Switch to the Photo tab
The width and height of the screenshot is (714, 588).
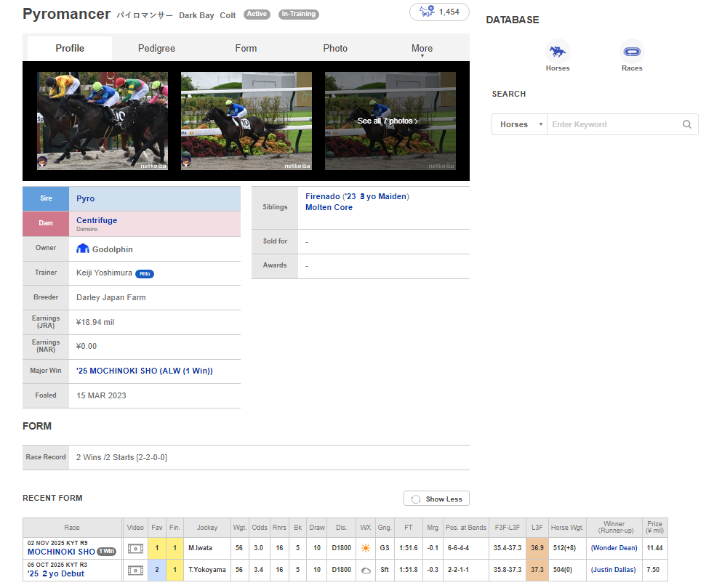coord(335,48)
